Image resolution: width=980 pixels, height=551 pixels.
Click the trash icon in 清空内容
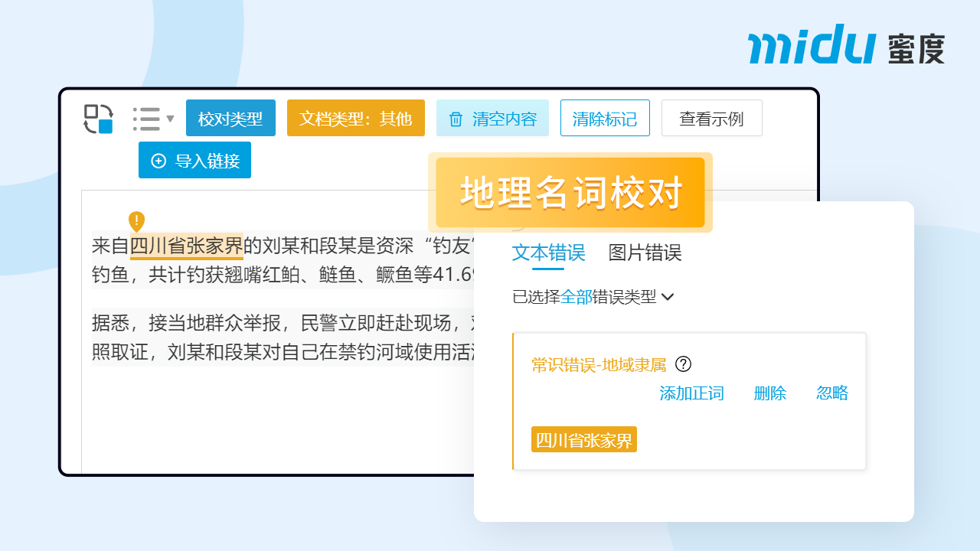(456, 119)
